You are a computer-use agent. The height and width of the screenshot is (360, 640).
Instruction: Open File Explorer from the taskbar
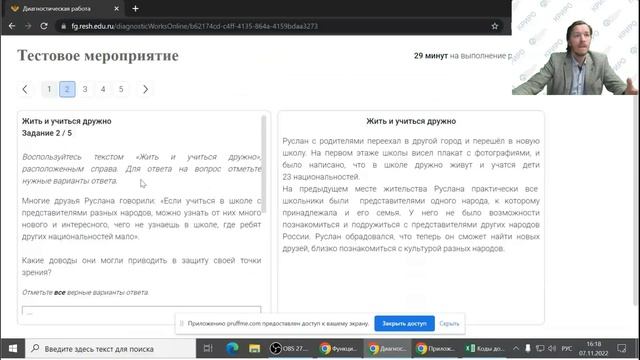[255, 349]
